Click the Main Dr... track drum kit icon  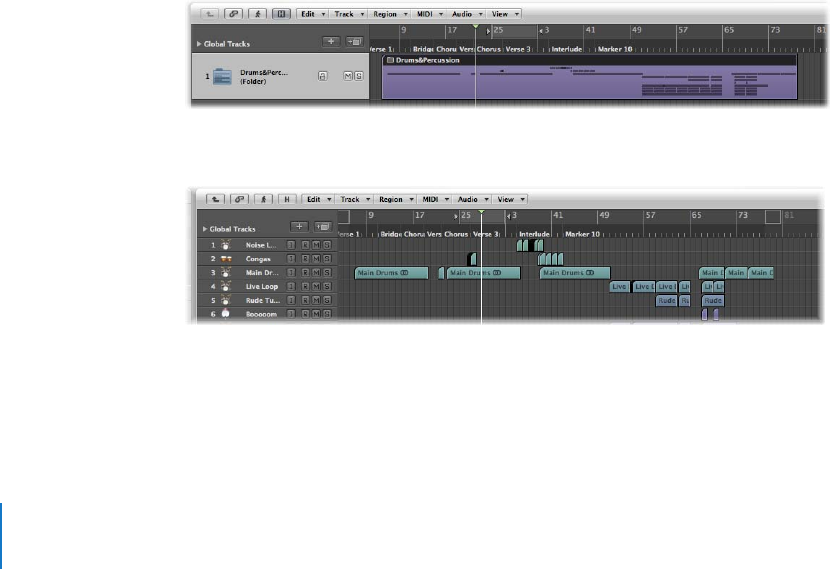click(x=225, y=273)
